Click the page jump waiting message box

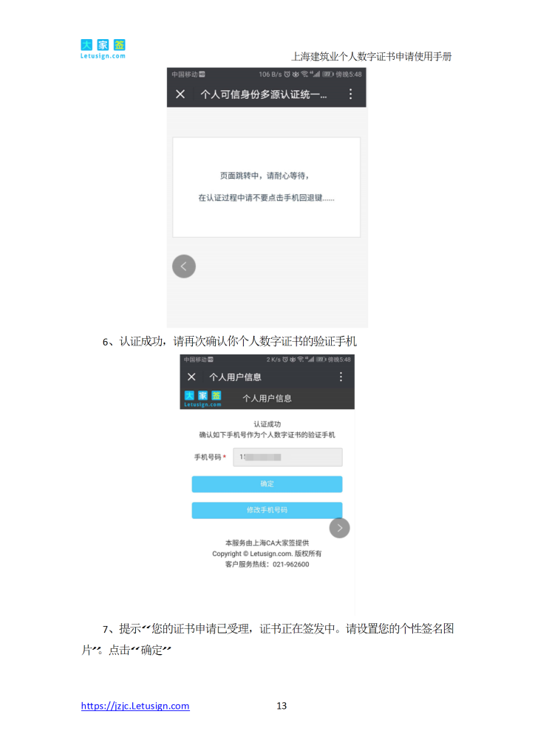(x=266, y=187)
